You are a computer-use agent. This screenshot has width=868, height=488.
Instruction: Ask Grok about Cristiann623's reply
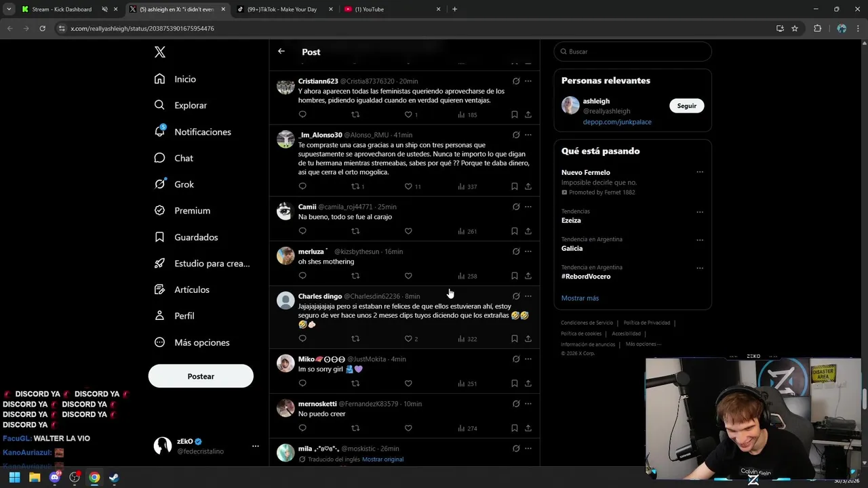pos(516,81)
